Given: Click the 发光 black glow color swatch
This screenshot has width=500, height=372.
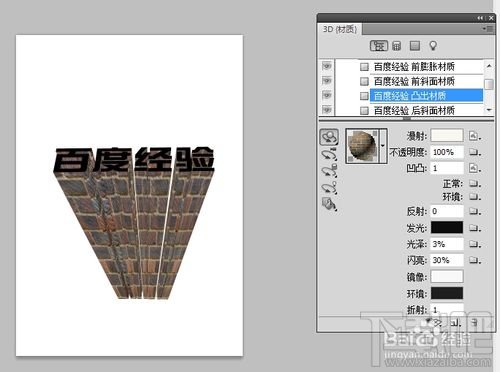Looking at the screenshot, I should tap(447, 227).
